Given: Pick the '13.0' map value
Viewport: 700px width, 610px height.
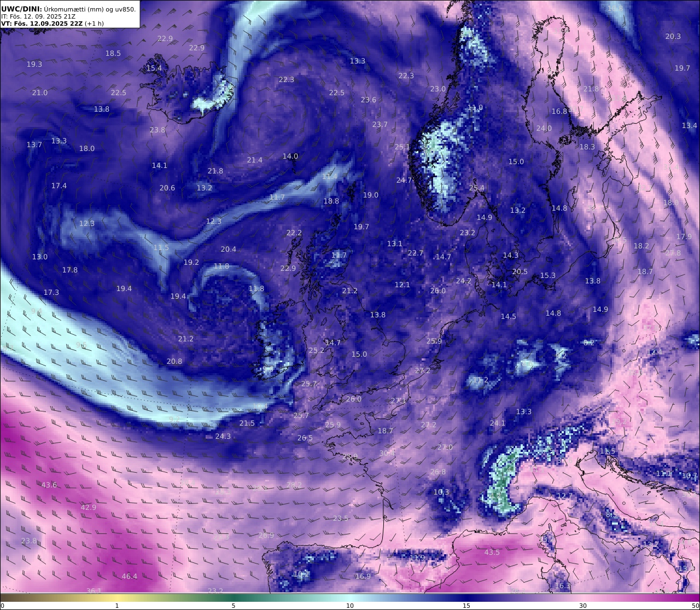Looking at the screenshot, I should [x=40, y=257].
